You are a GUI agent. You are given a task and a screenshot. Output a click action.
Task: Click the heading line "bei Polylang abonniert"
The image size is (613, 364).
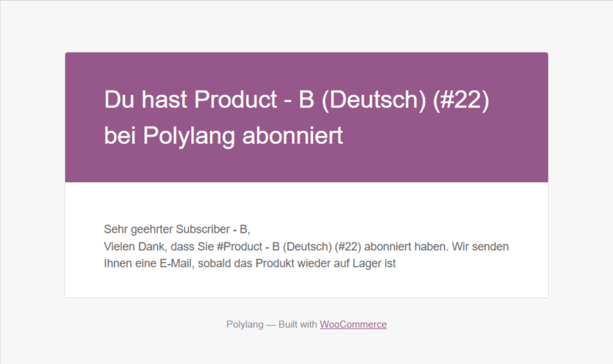click(223, 136)
